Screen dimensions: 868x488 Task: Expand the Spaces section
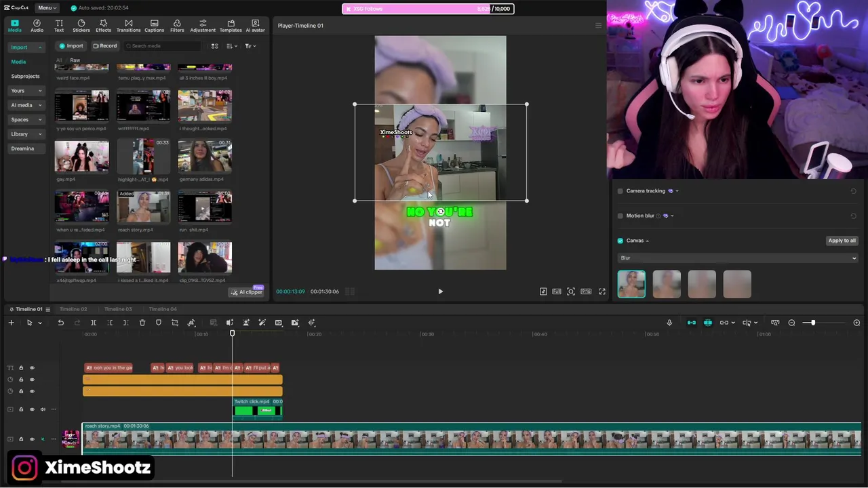tap(26, 120)
